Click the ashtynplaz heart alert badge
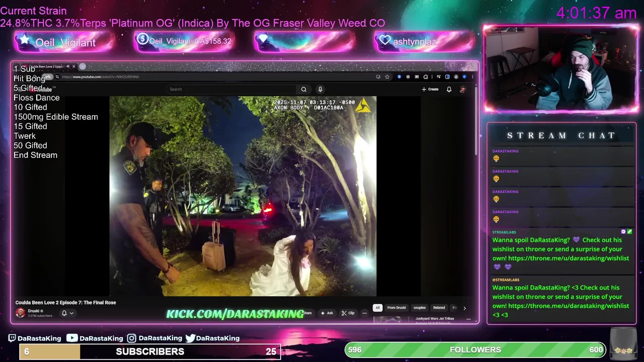The height and width of the screenshot is (362, 644). [x=424, y=41]
